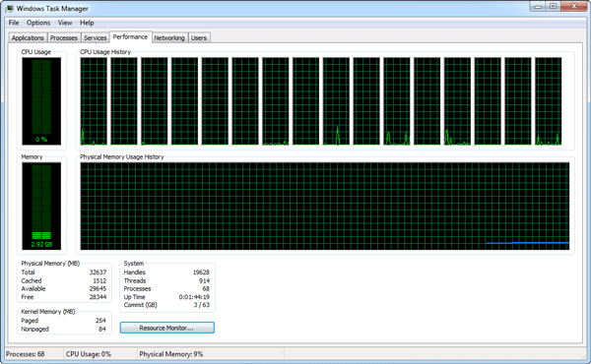Switch to the Applications tab
Viewport: 591px width, 364px height.
click(x=28, y=37)
